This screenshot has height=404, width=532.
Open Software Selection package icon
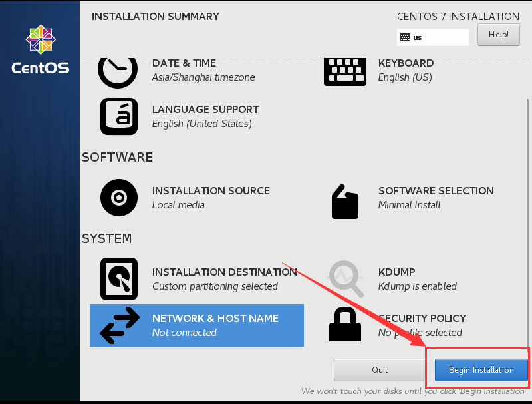pyautogui.click(x=345, y=202)
